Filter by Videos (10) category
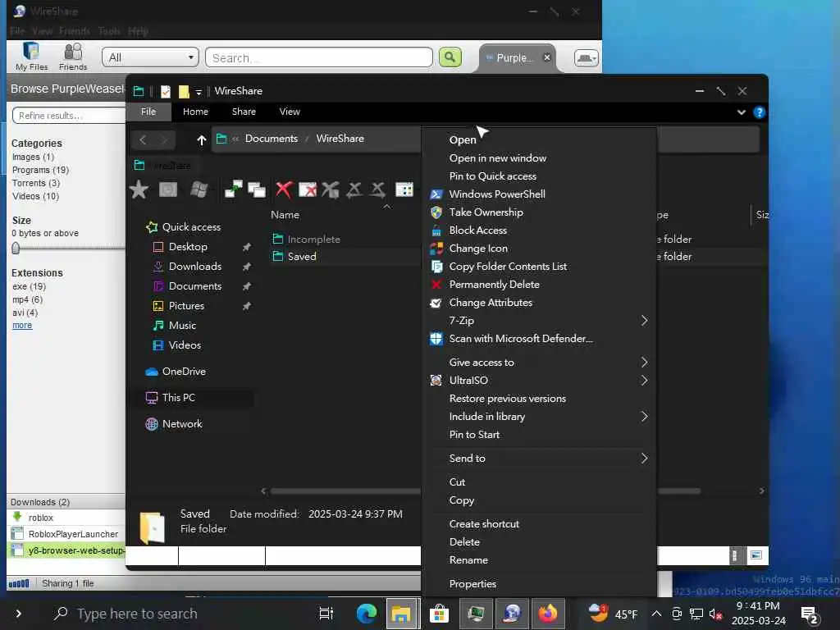This screenshot has height=630, width=840. (35, 196)
